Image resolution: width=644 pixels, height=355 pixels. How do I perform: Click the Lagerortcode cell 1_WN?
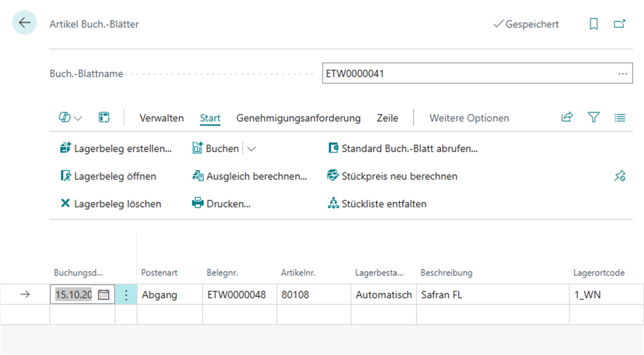point(606,294)
